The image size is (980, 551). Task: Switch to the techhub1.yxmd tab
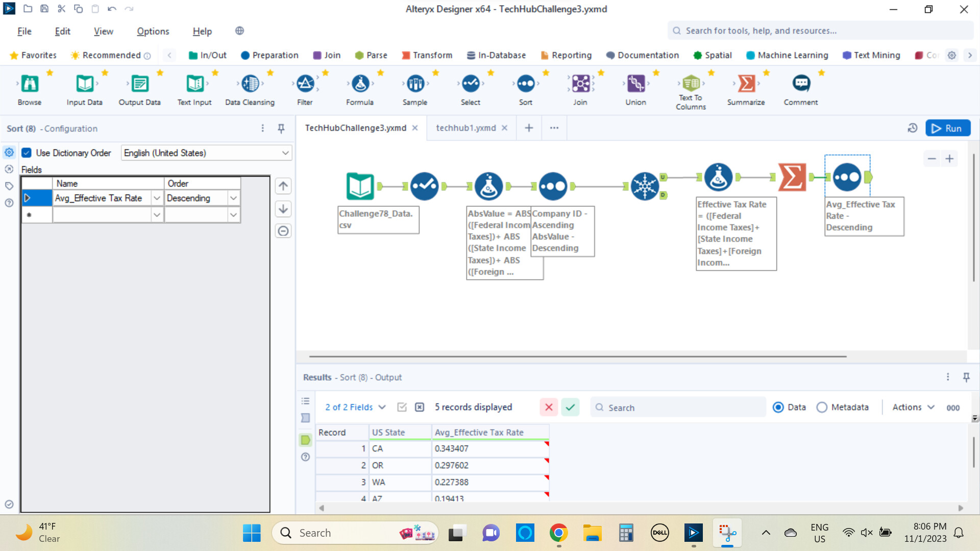[465, 128]
